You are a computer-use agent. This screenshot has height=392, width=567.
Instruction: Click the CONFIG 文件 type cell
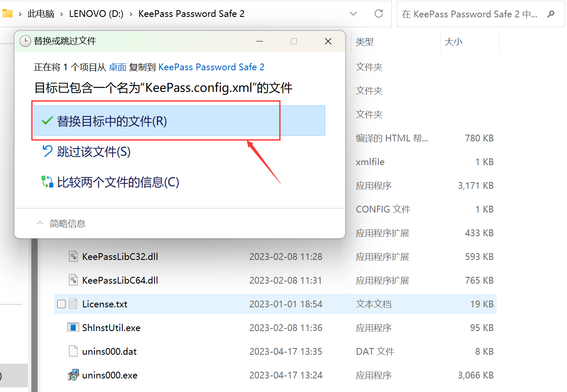click(383, 209)
